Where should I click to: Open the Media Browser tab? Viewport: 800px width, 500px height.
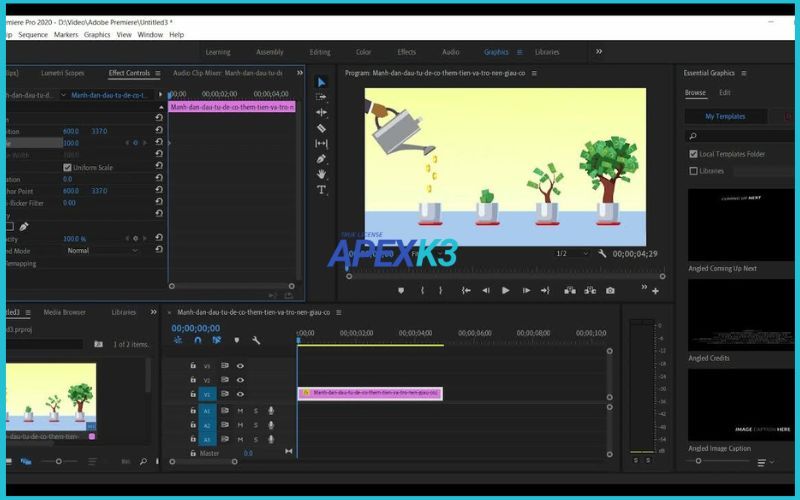point(65,312)
